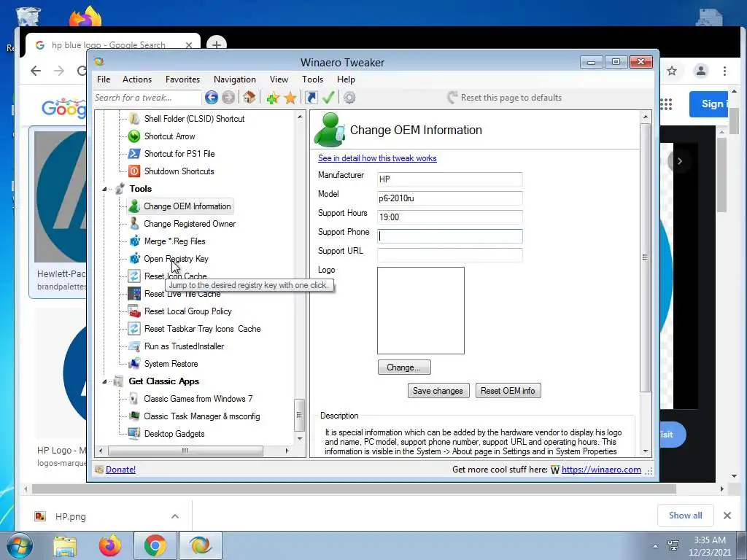Open the Help menu
This screenshot has height=560, width=747.
click(346, 79)
